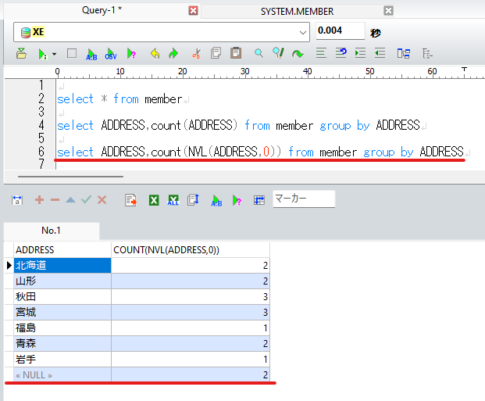Select the 宮城 address cell
Viewport: 485px width, 401px height.
[62, 312]
